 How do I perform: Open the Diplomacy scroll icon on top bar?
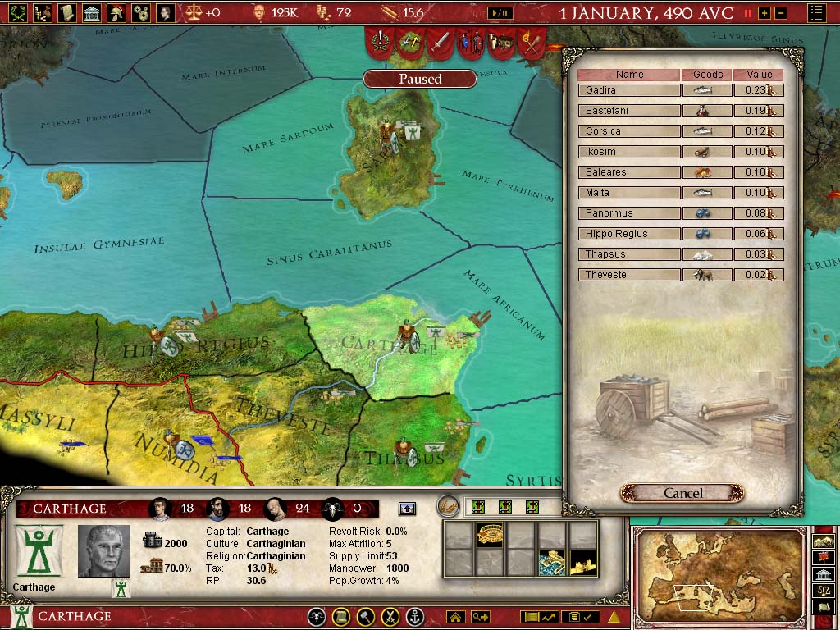[x=66, y=13]
